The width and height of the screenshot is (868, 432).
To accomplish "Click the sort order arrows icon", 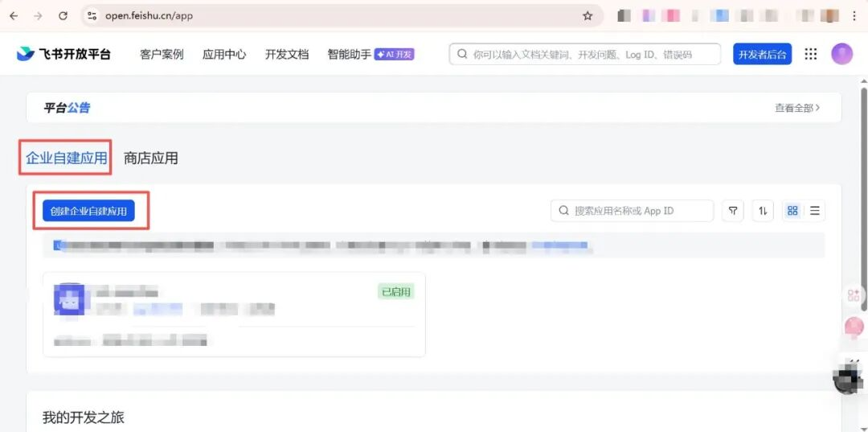I will tap(763, 211).
